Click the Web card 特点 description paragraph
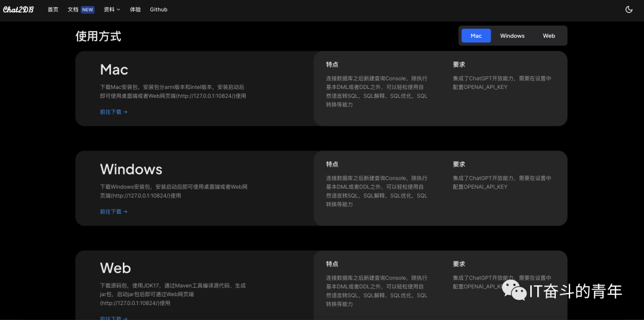 377,291
